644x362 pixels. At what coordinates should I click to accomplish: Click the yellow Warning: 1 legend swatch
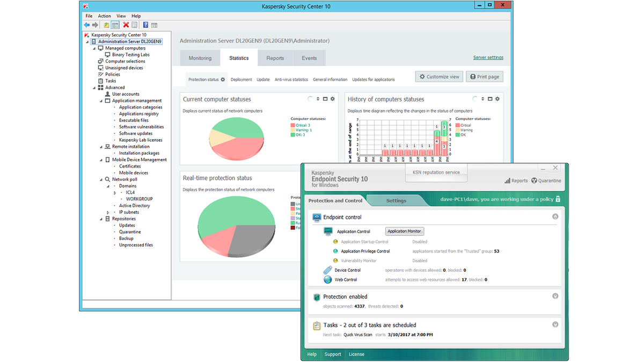293,130
